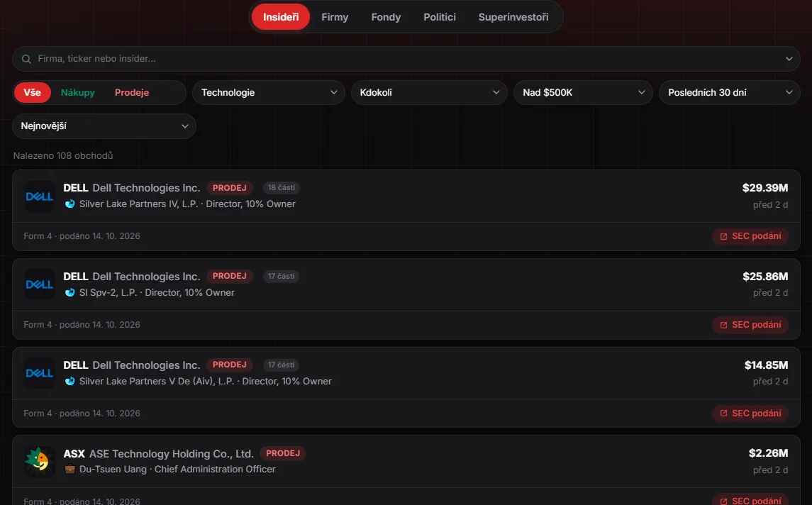812x505 pixels.
Task: Switch to the Fondy tab
Action: click(386, 17)
